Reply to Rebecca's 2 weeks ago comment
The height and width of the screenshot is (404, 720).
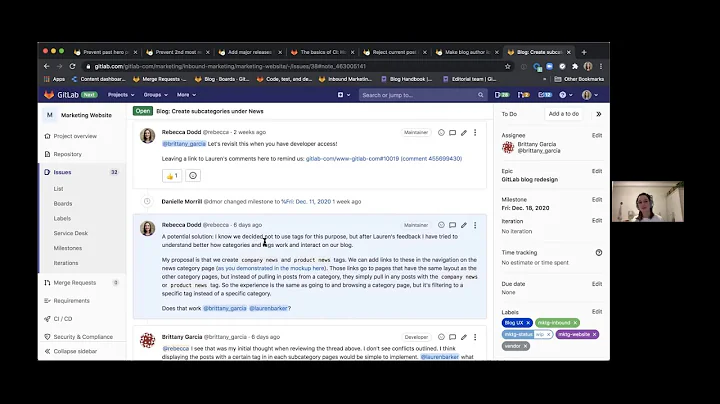(x=452, y=133)
